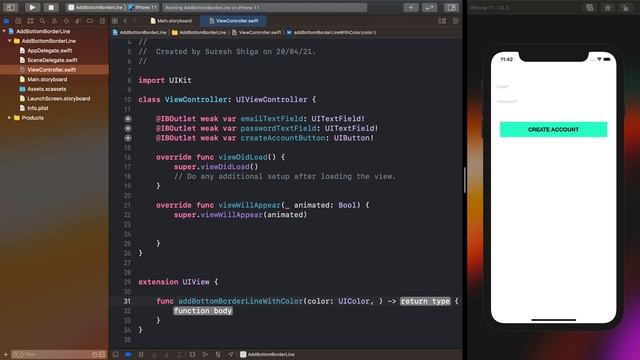
Task: Select ViewController.swift in navigator
Action: 51,70
